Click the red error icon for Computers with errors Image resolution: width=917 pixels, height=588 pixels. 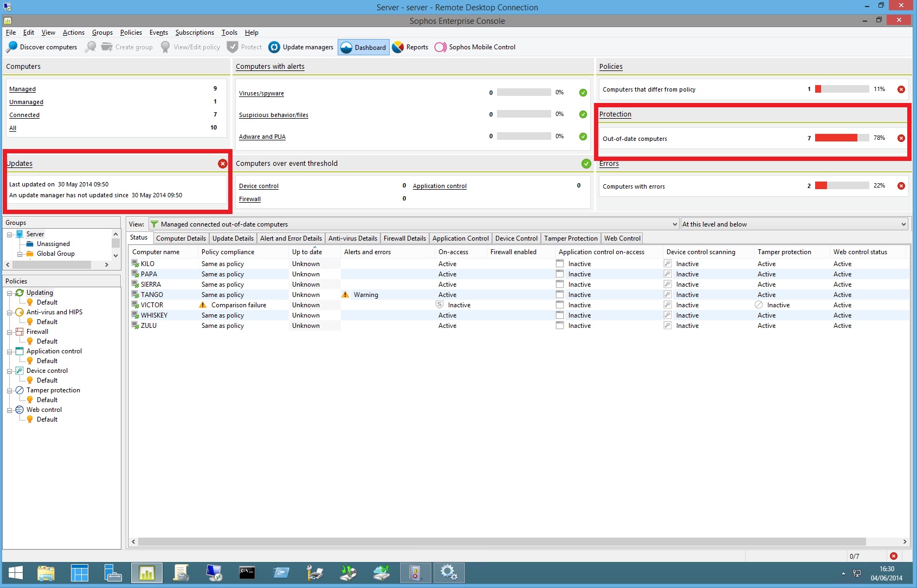901,186
